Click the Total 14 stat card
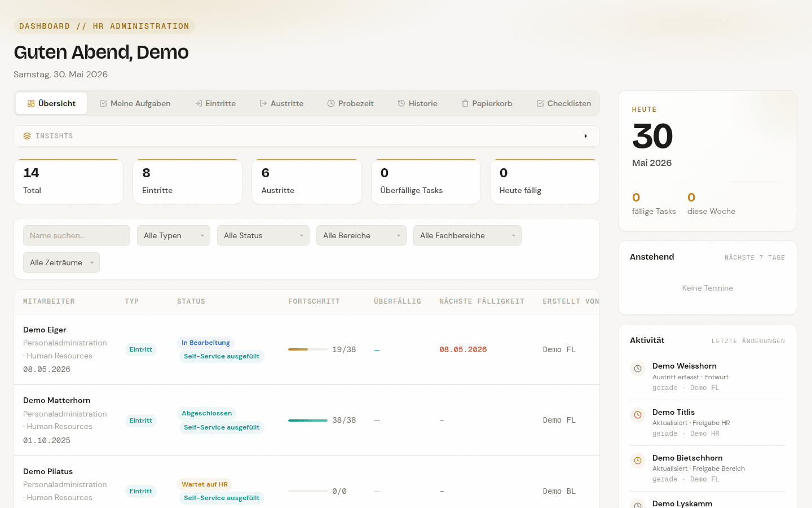This screenshot has height=508, width=812. (x=69, y=181)
